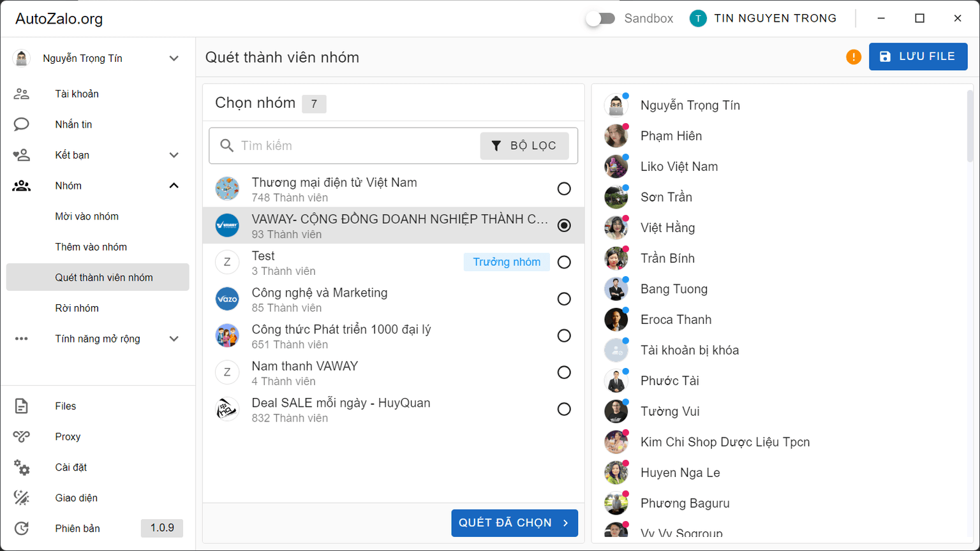Open the Proxy icon in sidebar

(22, 437)
